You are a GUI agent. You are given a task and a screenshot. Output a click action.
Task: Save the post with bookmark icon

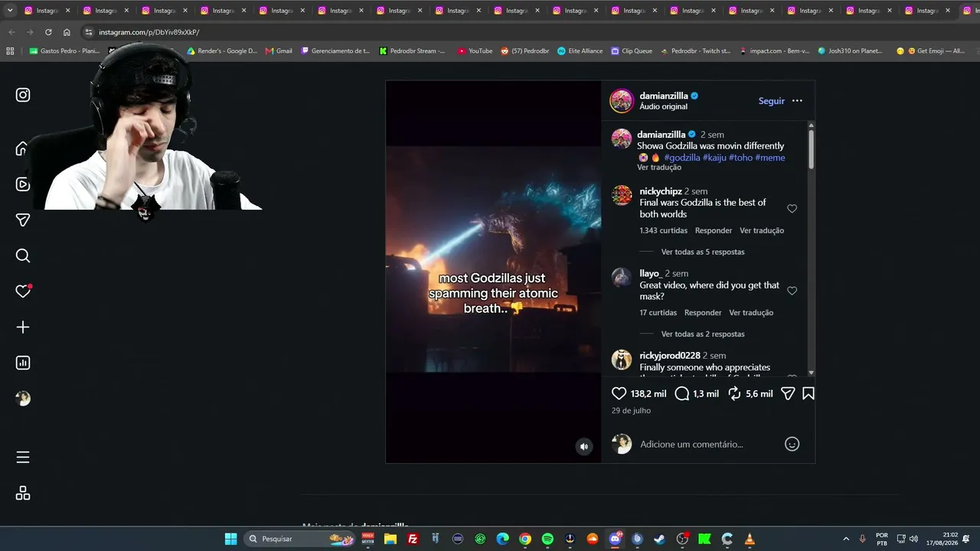click(808, 393)
